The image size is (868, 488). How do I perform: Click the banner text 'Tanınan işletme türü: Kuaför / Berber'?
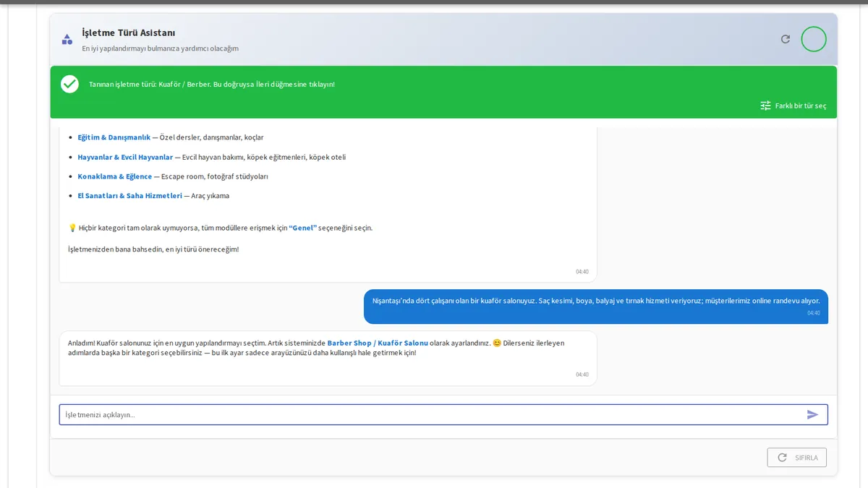[x=150, y=85]
